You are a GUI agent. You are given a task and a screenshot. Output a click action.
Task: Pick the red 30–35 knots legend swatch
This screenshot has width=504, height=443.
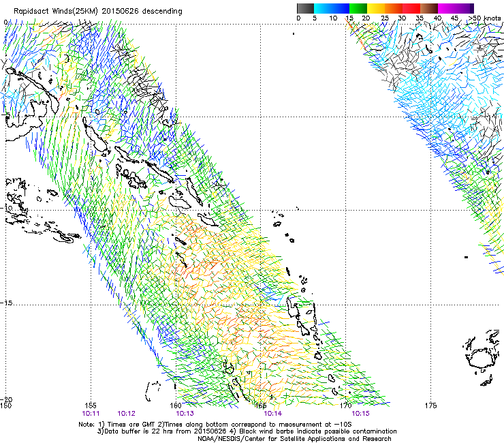(x=411, y=8)
